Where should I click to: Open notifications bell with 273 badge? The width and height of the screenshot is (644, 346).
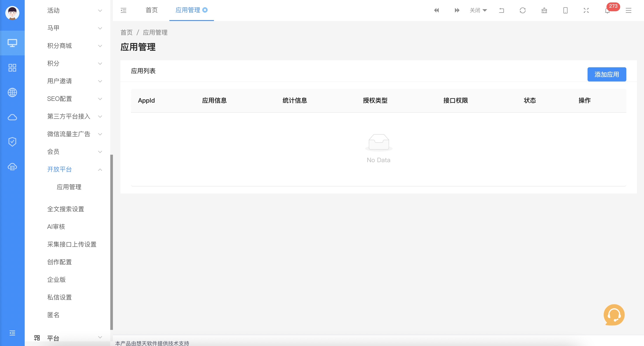608,11
